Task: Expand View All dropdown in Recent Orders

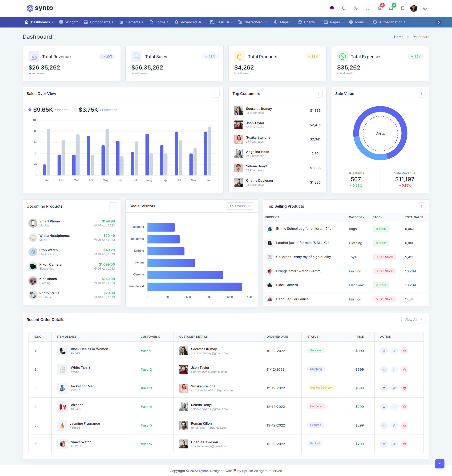Action: coord(413,320)
